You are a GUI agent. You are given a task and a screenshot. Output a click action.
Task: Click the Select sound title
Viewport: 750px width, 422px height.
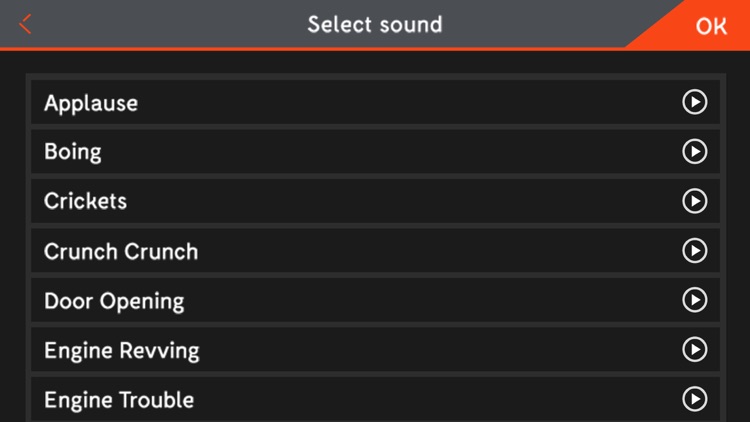pos(375,24)
